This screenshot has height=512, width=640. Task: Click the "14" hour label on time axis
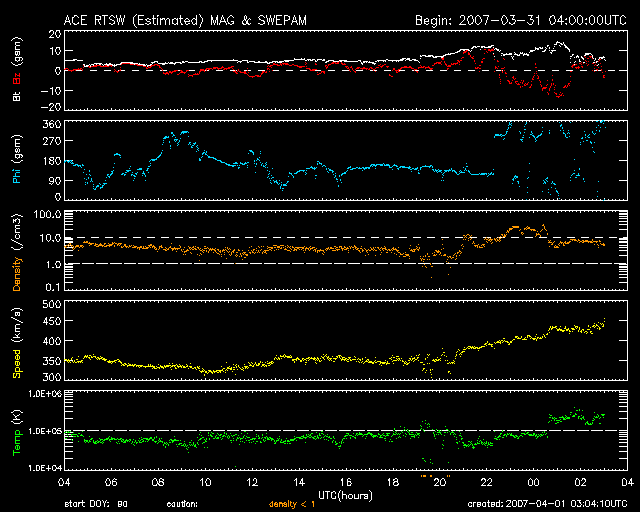point(299,483)
